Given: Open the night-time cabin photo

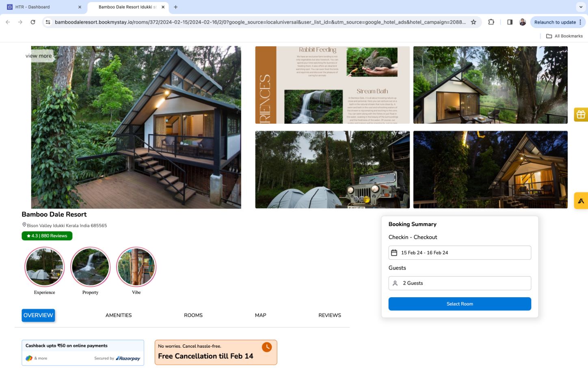Looking at the screenshot, I should (x=491, y=170).
